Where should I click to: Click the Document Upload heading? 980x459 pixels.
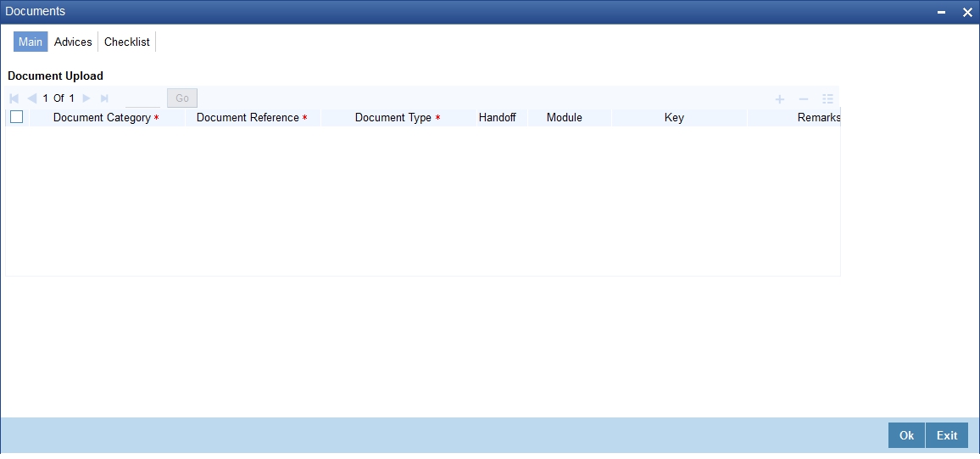pyautogui.click(x=56, y=76)
